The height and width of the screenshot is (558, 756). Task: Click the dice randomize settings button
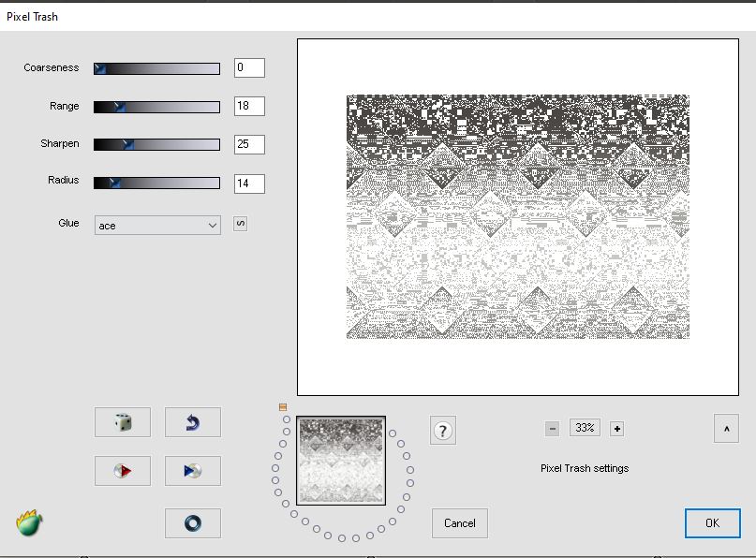123,422
